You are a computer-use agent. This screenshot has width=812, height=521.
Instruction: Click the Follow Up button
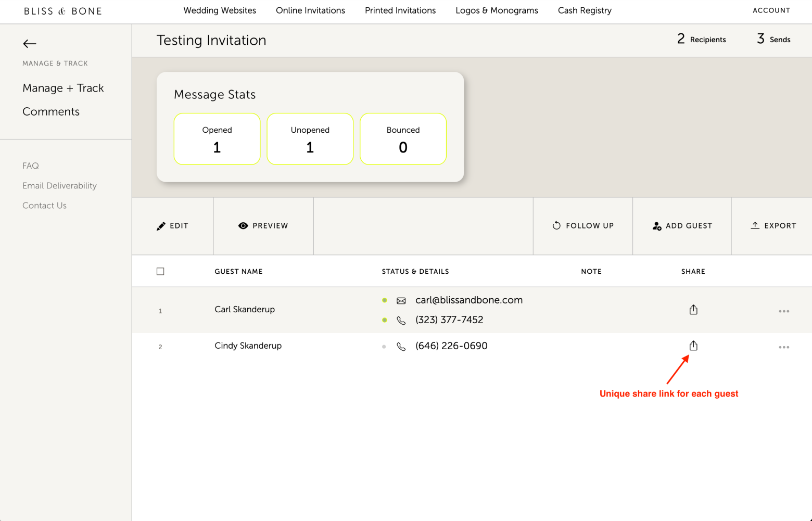pyautogui.click(x=583, y=226)
